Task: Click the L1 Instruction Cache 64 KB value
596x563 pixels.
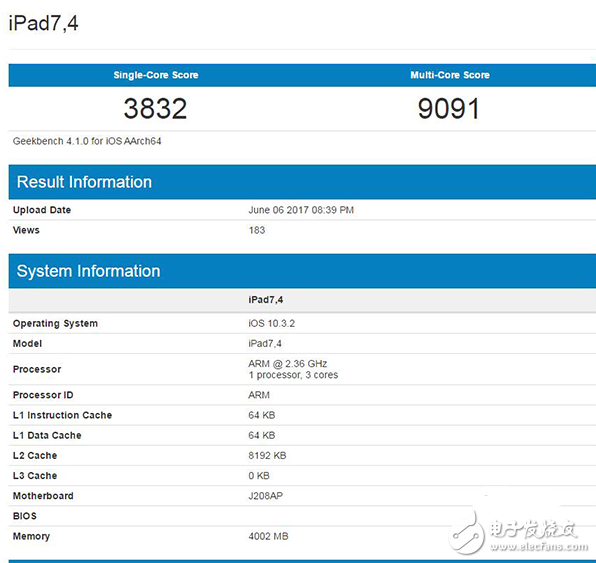Action: (x=262, y=415)
